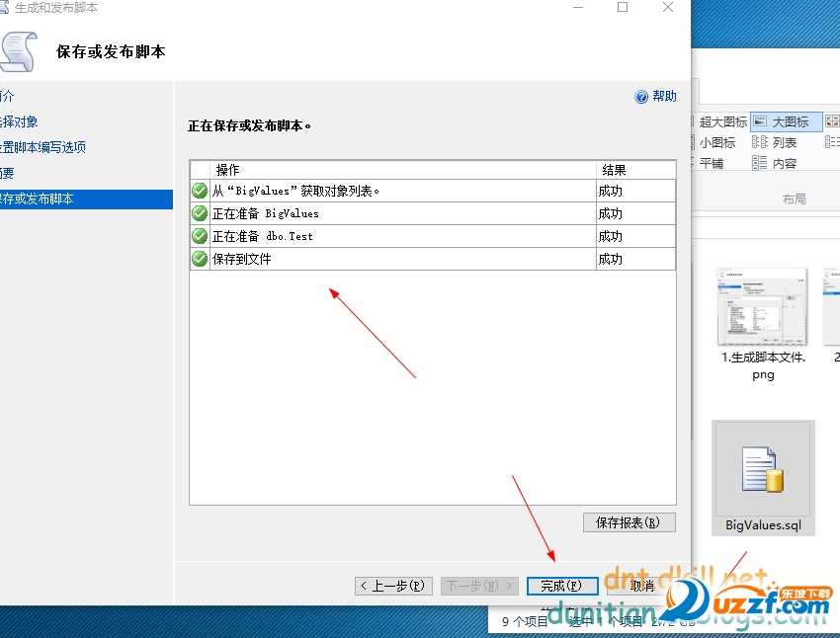The width and height of the screenshot is (840, 638).
Task: Click the 结果 column header
Action: (614, 170)
